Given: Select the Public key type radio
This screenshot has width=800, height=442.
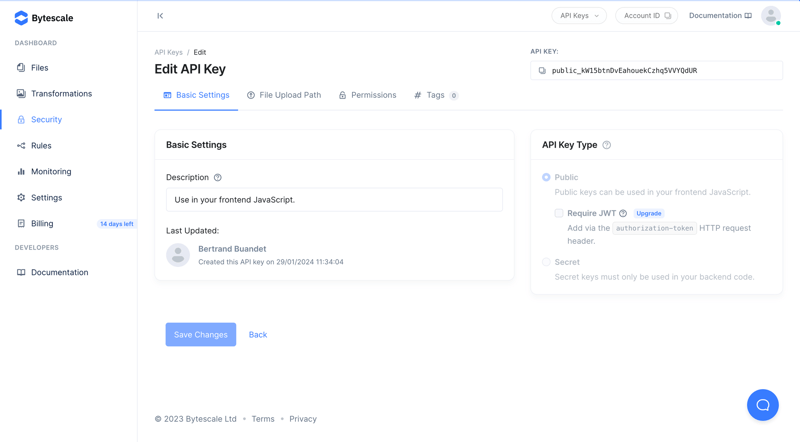Looking at the screenshot, I should pos(546,177).
